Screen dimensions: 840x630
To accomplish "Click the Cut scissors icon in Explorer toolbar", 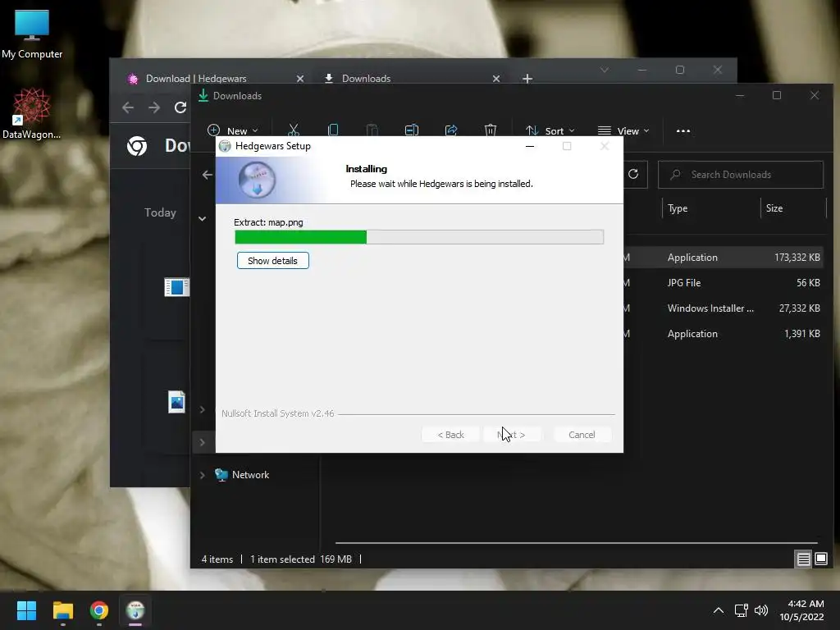I will 294,130.
